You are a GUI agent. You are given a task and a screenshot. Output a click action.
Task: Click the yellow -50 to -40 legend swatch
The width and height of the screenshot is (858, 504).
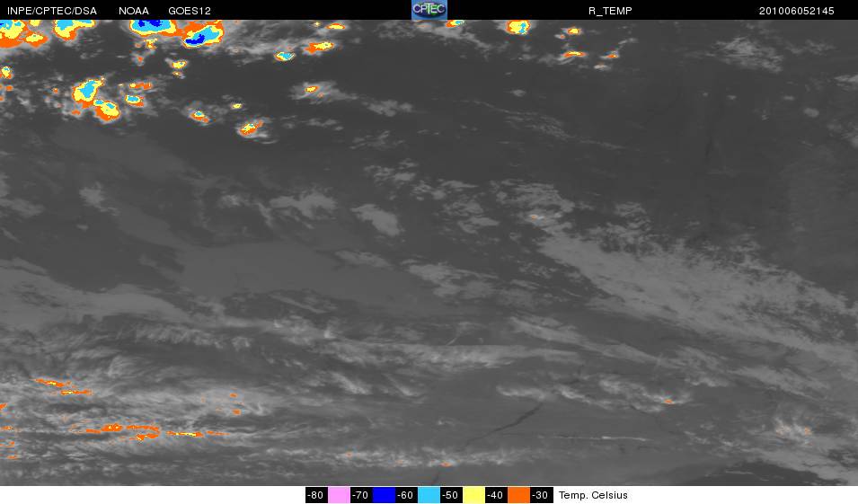pyautogui.click(x=473, y=495)
